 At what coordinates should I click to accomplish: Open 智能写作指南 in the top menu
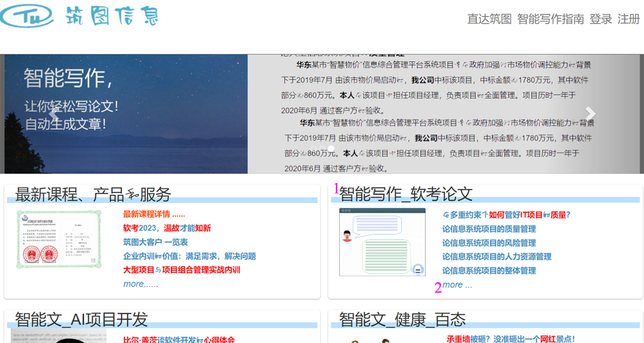tap(551, 19)
